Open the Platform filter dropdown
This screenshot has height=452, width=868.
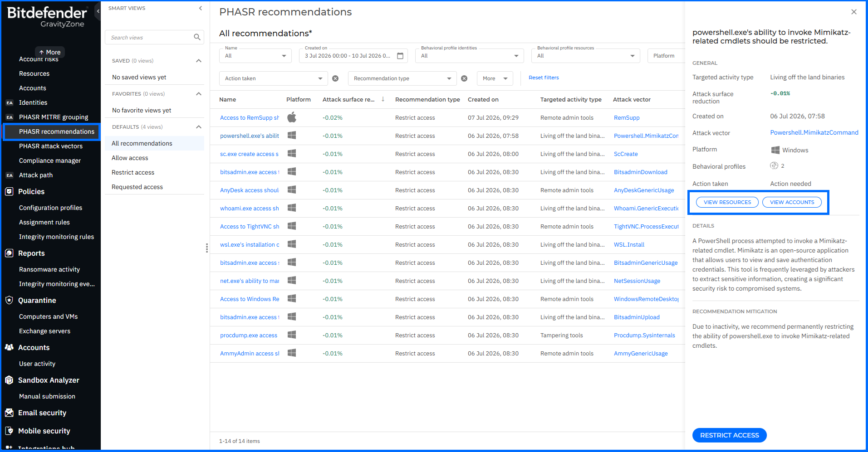point(666,55)
